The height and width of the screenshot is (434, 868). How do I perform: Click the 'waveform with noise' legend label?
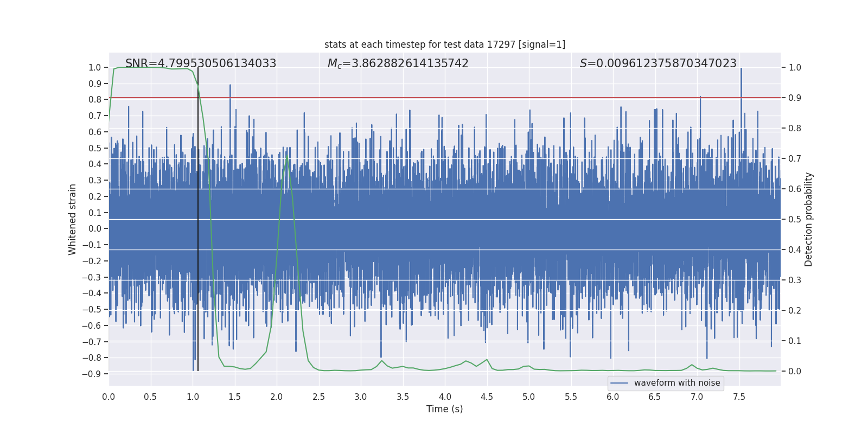[x=676, y=383]
